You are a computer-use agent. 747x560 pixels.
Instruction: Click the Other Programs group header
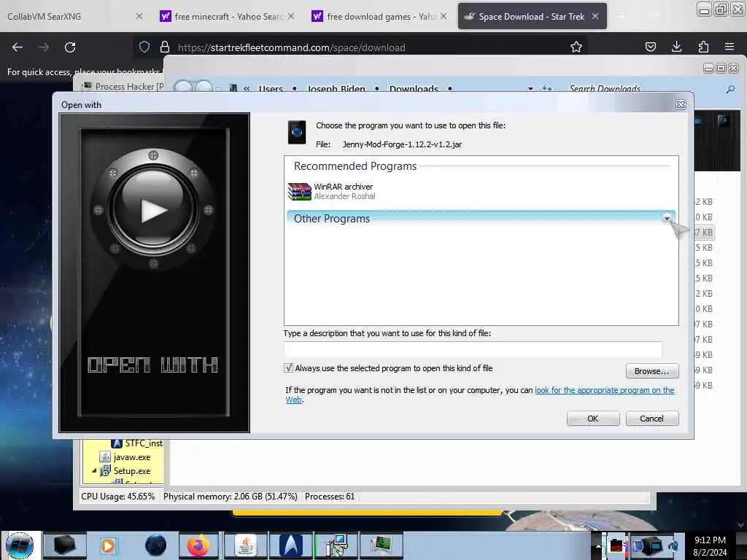pyautogui.click(x=480, y=218)
